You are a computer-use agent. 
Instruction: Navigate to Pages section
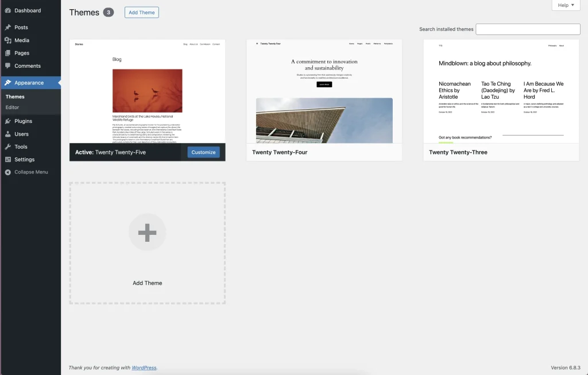22,53
